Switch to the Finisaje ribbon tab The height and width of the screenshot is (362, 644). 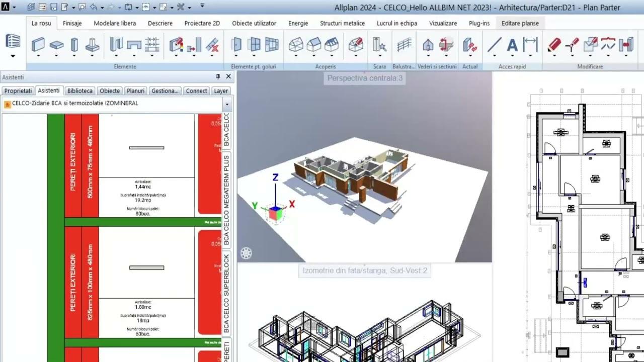72,23
